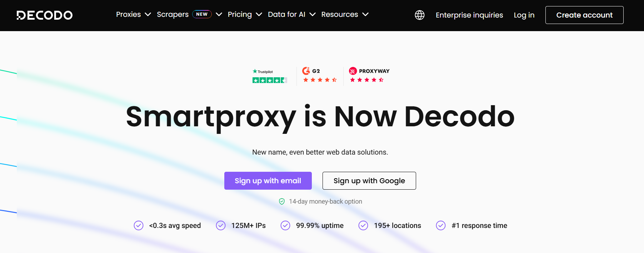This screenshot has height=253, width=644.
Task: Click the Trustpilot rating badge
Action: click(270, 76)
